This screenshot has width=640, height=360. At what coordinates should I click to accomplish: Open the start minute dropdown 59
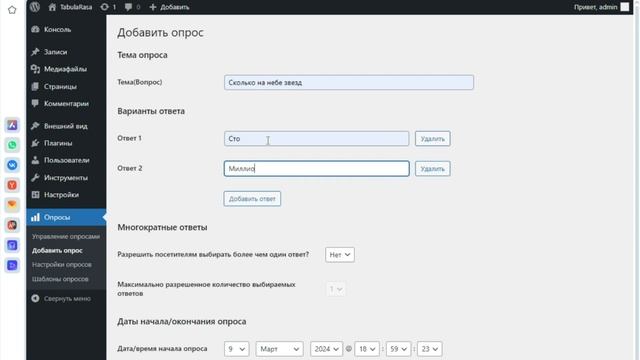click(x=398, y=349)
